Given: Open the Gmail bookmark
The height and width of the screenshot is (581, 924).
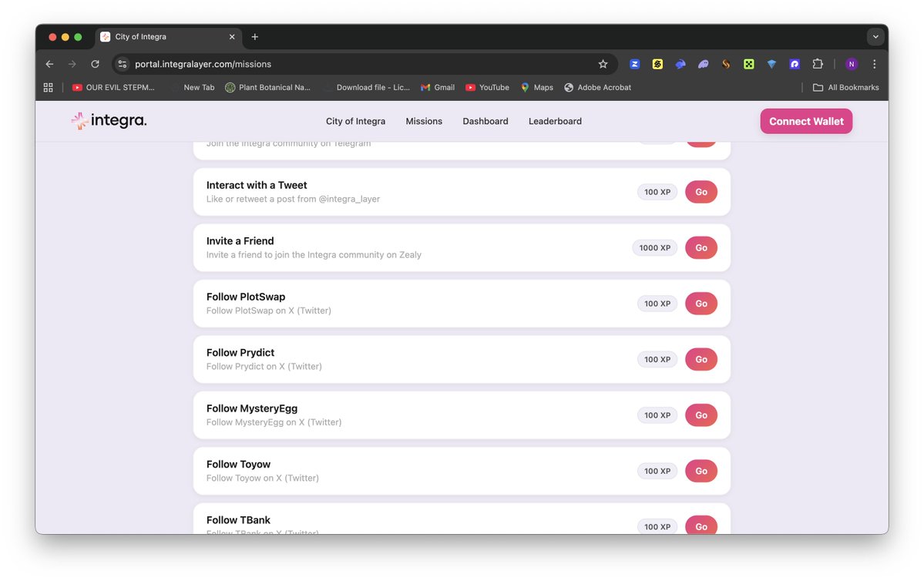Looking at the screenshot, I should [x=438, y=87].
